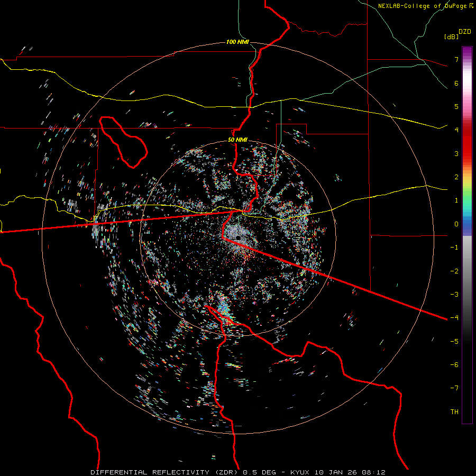Click the -1 value on color scale
This screenshot has width=476, height=476.
pos(454,248)
